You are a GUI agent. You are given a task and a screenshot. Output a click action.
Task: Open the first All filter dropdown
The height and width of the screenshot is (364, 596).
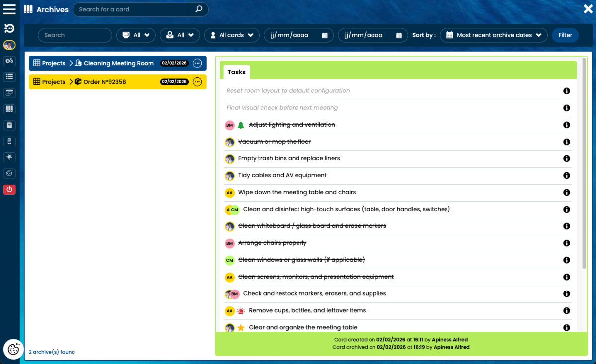[136, 35]
